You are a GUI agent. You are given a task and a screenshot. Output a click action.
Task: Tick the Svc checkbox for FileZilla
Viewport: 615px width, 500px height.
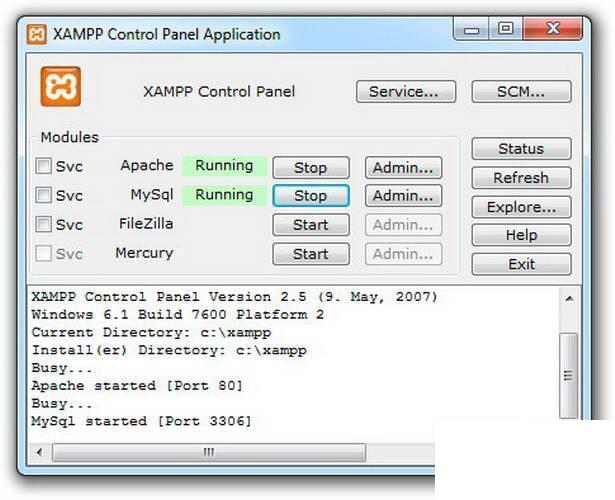tap(43, 224)
